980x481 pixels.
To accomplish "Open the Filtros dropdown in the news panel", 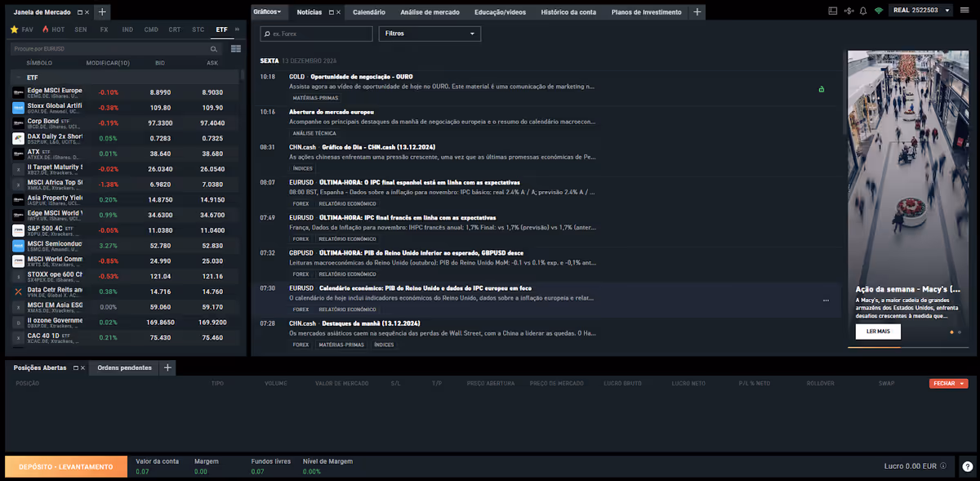I will [429, 33].
